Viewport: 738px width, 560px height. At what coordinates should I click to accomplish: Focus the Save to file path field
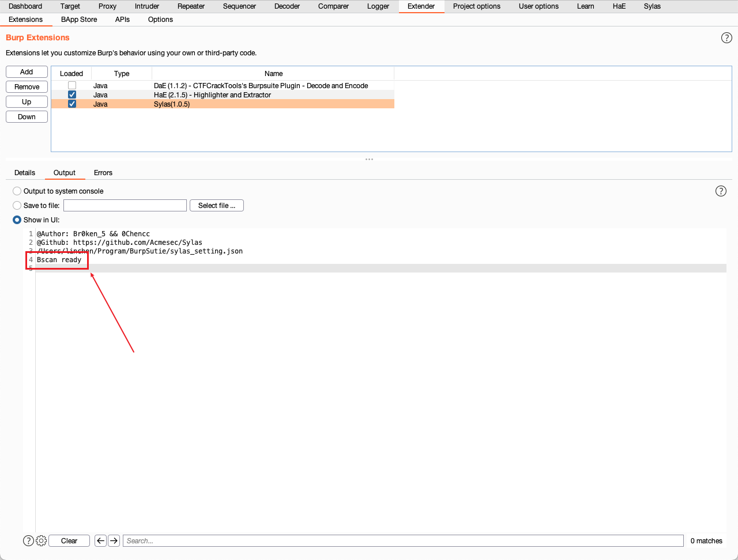click(x=125, y=205)
